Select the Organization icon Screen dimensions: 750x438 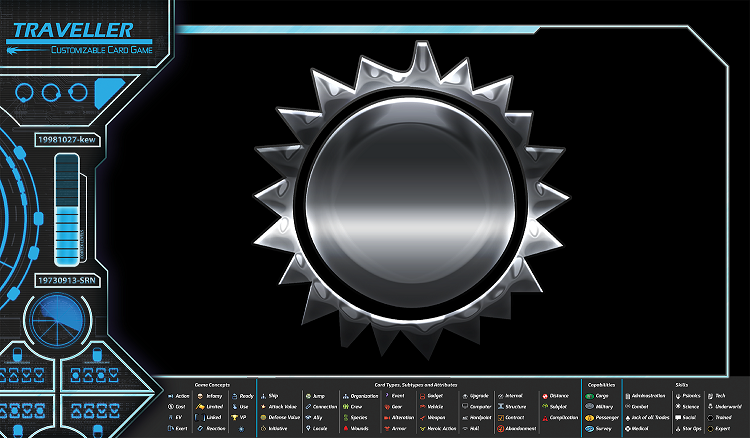[345, 396]
